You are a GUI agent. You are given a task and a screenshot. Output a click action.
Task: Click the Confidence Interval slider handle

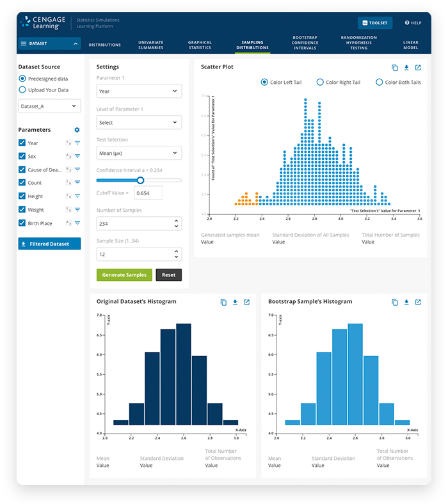click(141, 180)
